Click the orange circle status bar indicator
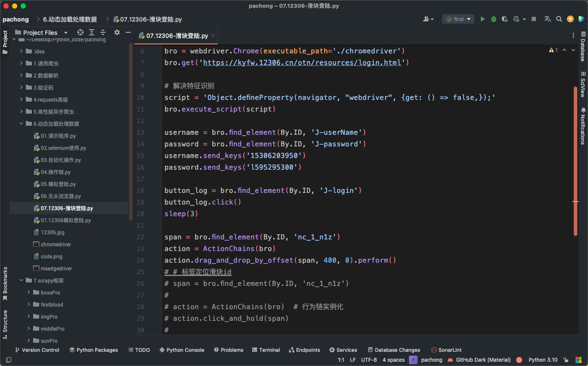 (519, 360)
